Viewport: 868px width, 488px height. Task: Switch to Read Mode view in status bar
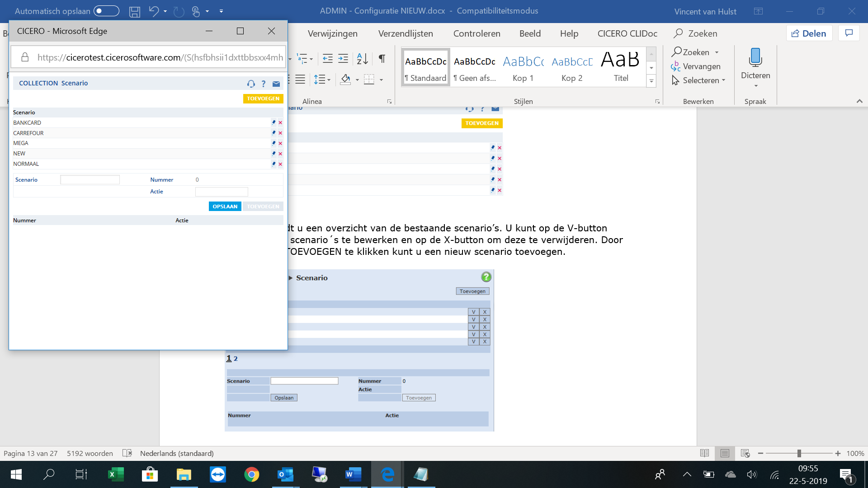(704, 453)
